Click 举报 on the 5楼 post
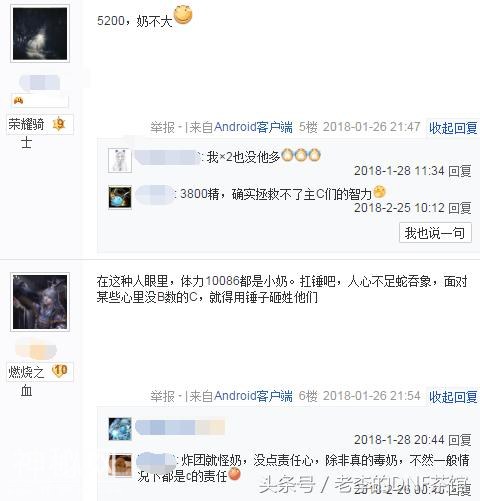The width and height of the screenshot is (480, 501). (163, 127)
